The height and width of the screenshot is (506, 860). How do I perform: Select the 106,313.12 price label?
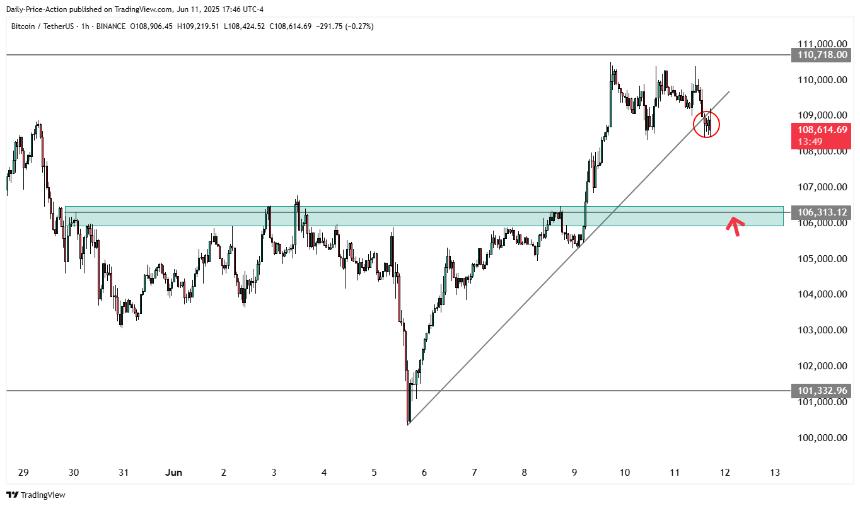pos(821,212)
